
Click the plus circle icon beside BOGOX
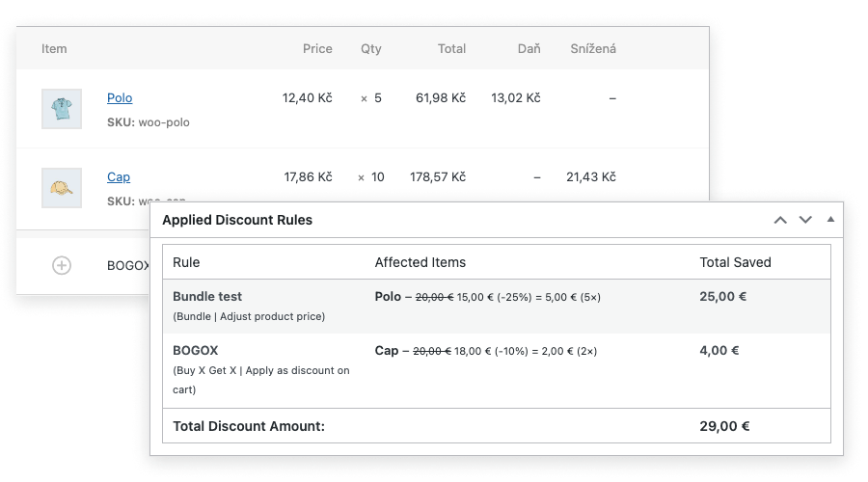tap(61, 265)
